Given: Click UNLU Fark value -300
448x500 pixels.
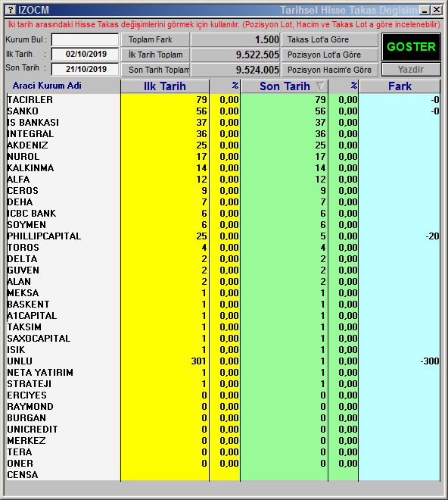Looking at the screenshot, I should tap(430, 361).
